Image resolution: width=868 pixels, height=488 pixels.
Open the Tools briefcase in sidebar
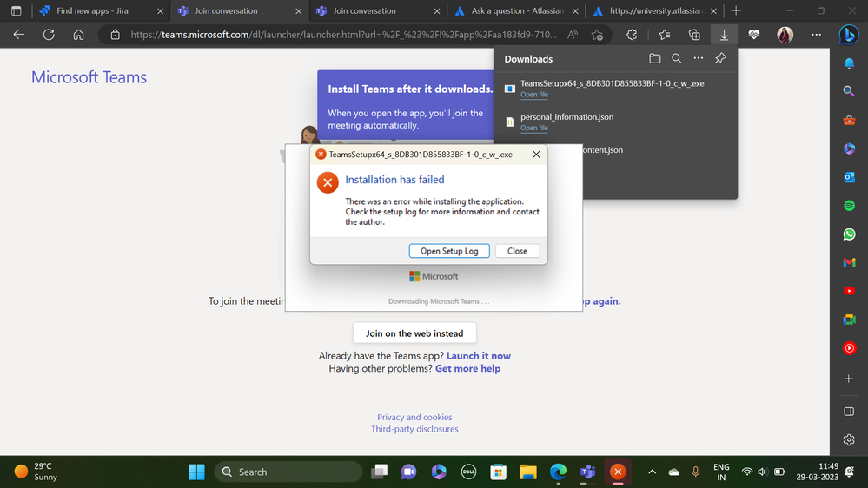849,120
